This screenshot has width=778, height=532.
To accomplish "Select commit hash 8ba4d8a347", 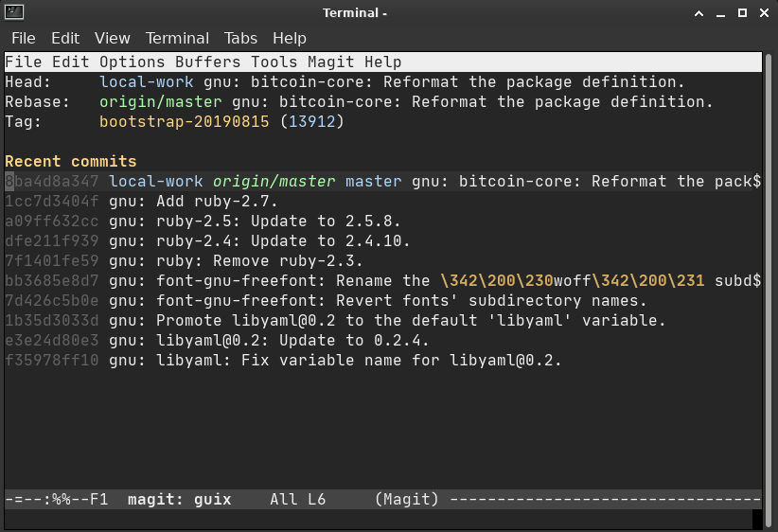I will (52, 181).
